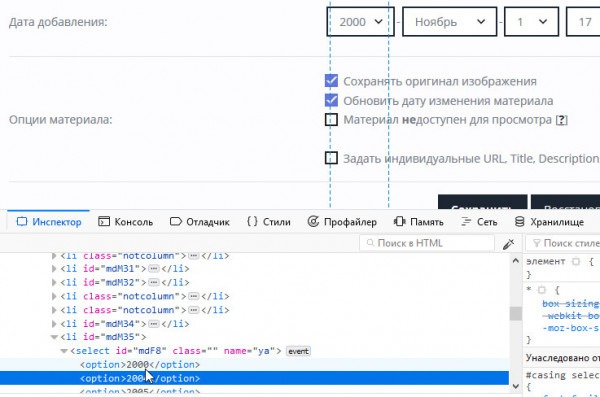Viewport: 600px width, 397px height.
Task: Enable 'Задать индивидуальные URL, Title, Description'
Action: [331, 158]
